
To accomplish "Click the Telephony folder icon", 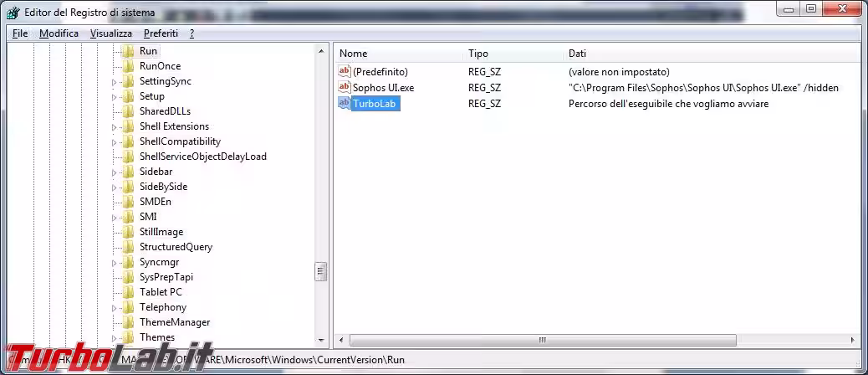I will tap(129, 307).
